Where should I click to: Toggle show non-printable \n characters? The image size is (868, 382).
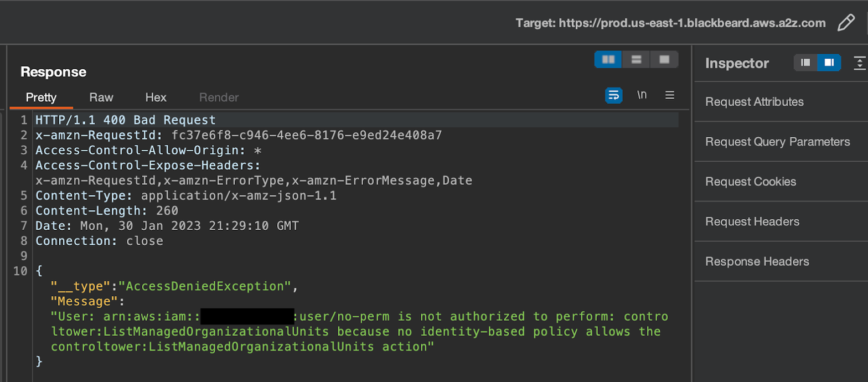[x=642, y=95]
